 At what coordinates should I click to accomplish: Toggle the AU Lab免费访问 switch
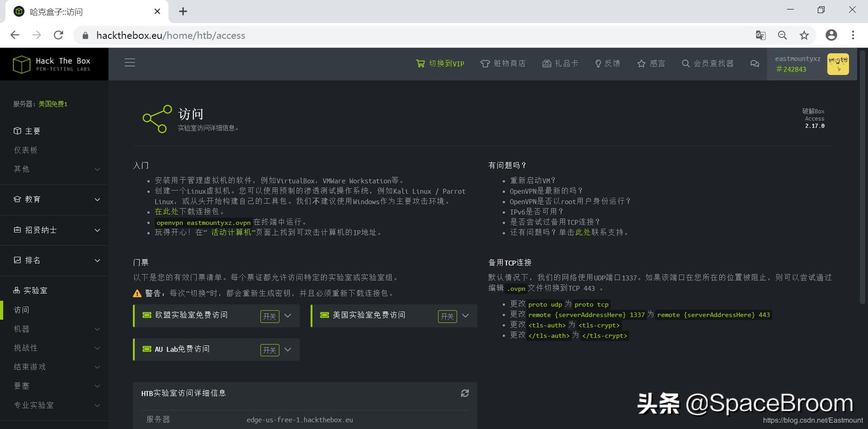(x=269, y=350)
